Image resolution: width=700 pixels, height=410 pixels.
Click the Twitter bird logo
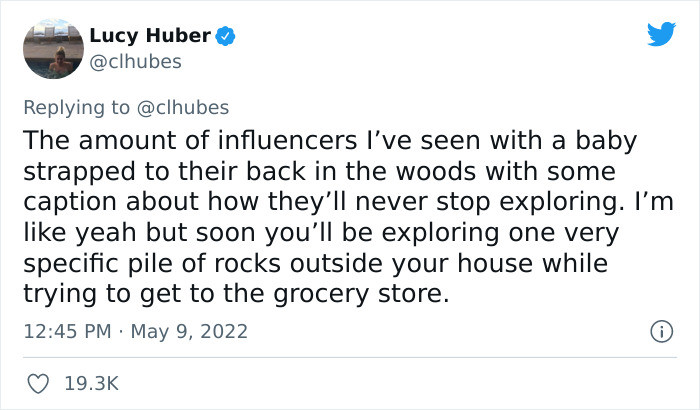point(662,33)
